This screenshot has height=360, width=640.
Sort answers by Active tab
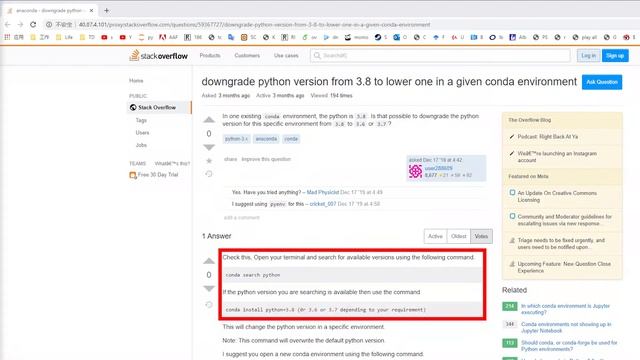435,236
